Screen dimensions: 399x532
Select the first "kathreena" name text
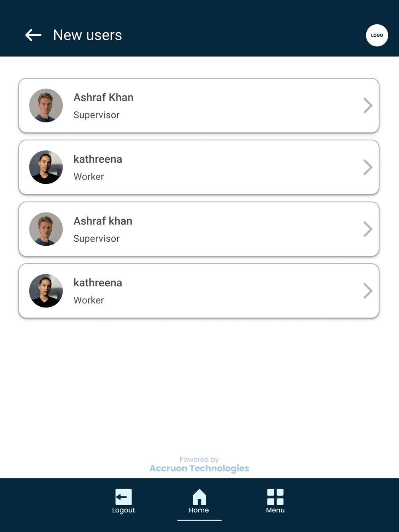point(98,159)
